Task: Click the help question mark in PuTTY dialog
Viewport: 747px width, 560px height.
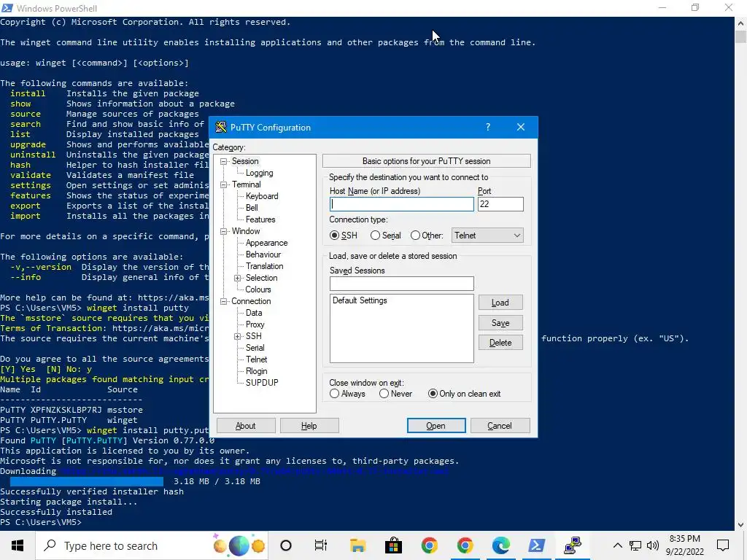Action: [x=488, y=127]
